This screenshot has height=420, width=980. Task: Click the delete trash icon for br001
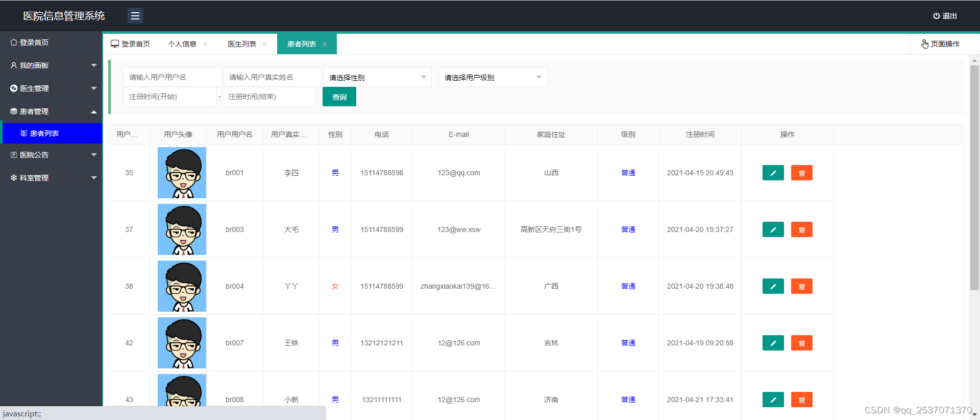801,173
